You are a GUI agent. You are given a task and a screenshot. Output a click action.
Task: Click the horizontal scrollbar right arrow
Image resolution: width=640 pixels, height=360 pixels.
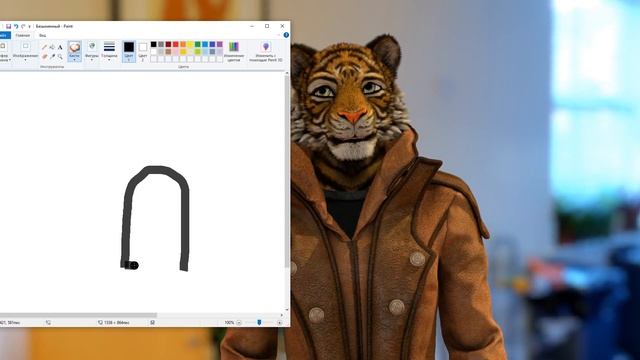pos(281,315)
